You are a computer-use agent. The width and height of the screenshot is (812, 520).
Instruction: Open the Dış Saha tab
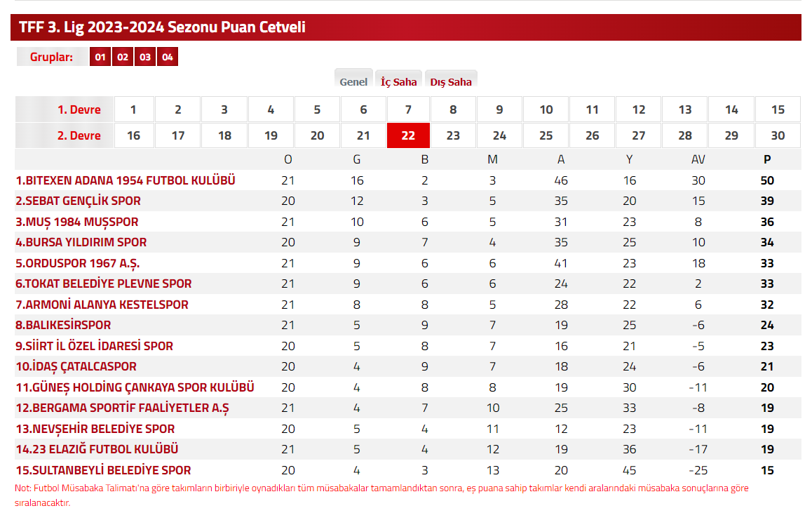click(x=451, y=81)
